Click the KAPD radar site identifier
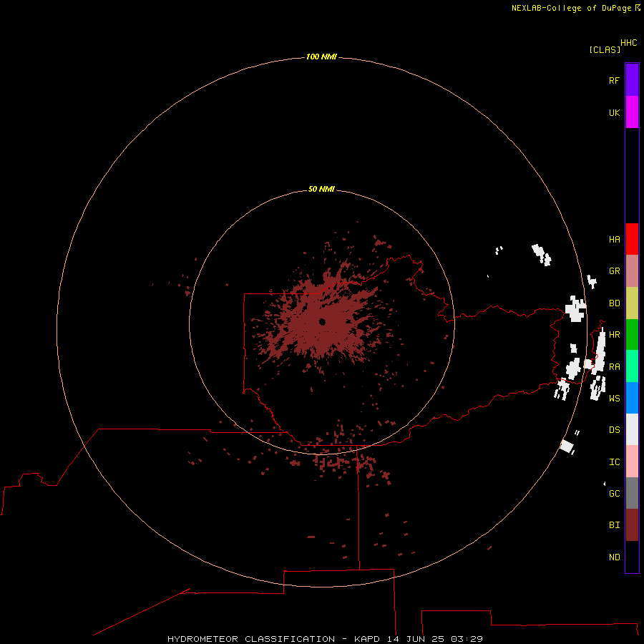The image size is (644, 644). pyautogui.click(x=367, y=639)
